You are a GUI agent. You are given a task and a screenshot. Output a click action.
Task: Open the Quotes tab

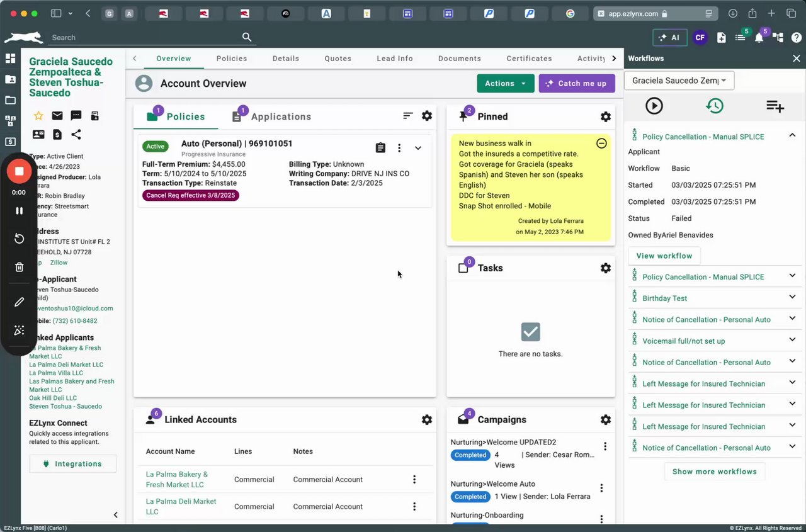pyautogui.click(x=338, y=59)
